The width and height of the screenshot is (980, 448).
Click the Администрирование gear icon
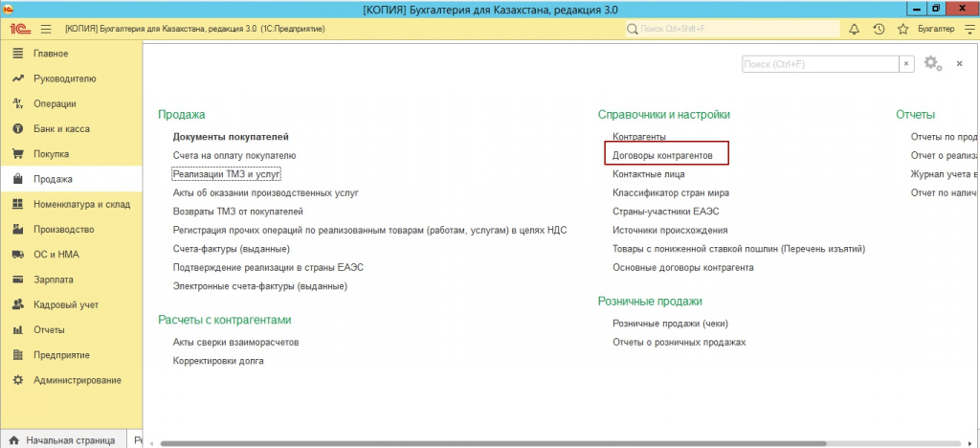18,380
